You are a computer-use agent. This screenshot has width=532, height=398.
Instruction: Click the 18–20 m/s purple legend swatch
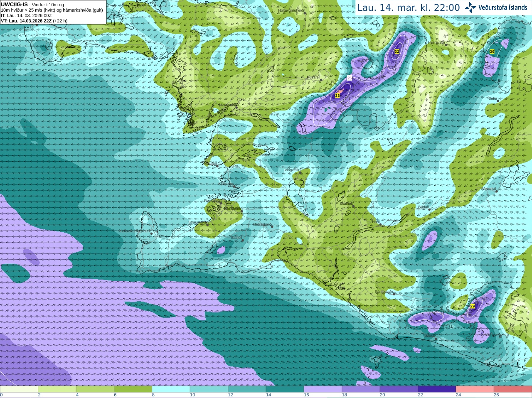pos(361,389)
